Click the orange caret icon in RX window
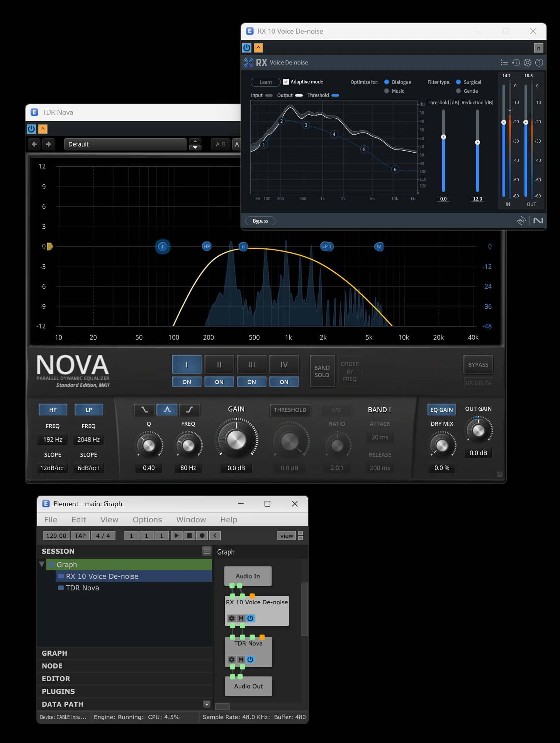The width and height of the screenshot is (560, 743). tap(258, 48)
